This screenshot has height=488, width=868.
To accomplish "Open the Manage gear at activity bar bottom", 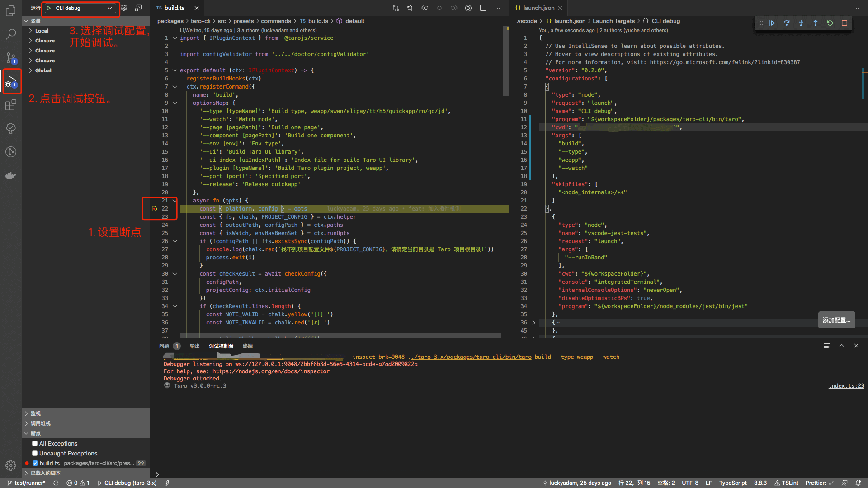I will point(11,465).
